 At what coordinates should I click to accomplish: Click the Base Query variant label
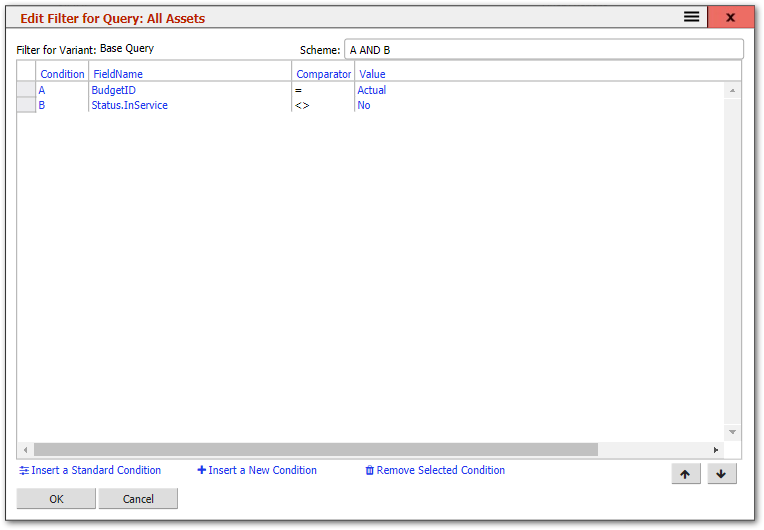127,49
